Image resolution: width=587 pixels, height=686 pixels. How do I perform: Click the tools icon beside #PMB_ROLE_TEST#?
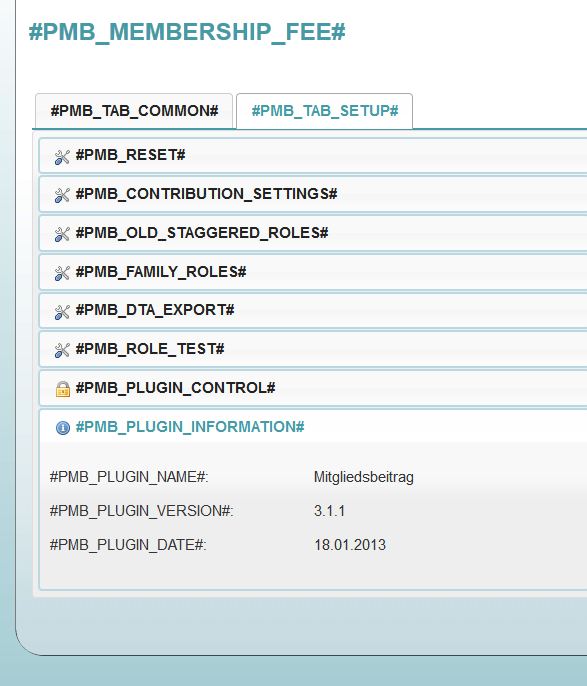pos(62,350)
